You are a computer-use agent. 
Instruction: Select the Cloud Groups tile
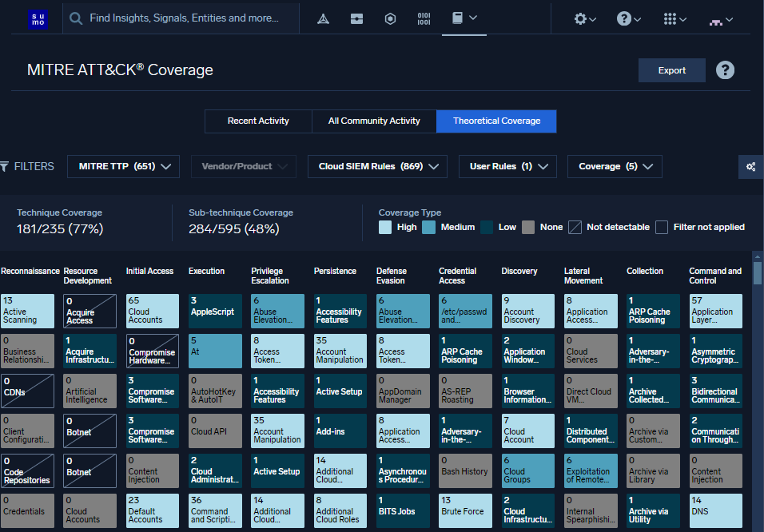(x=527, y=470)
